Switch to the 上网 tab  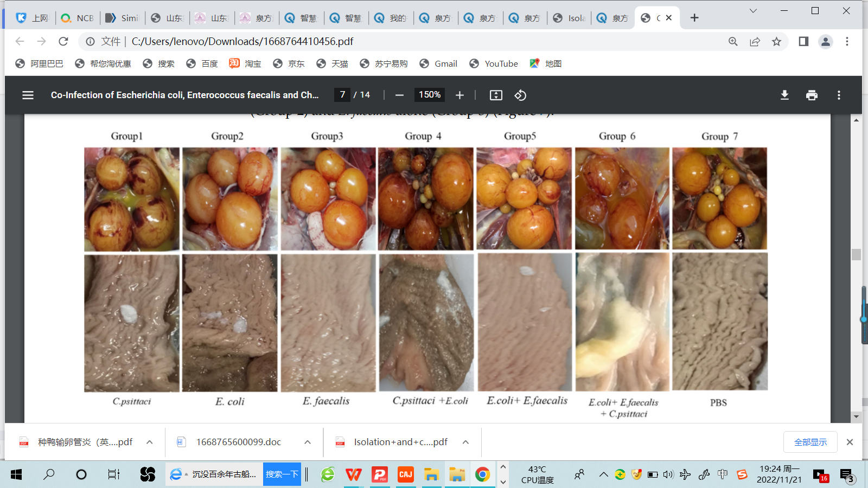pos(33,18)
